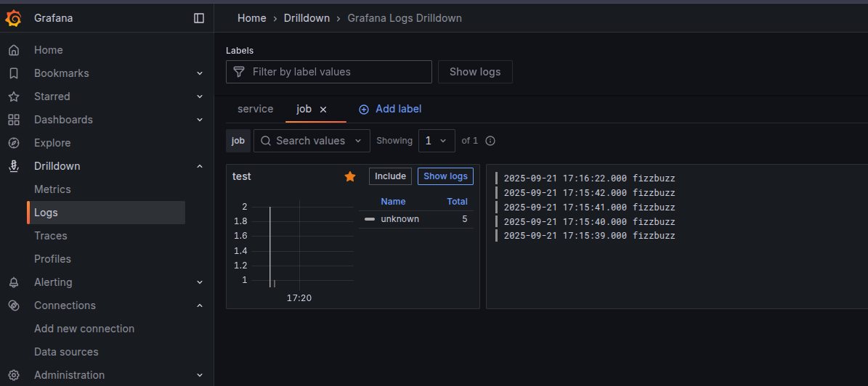Click the Administration gear icon
This screenshot has height=386, width=868.
pyautogui.click(x=14, y=375)
